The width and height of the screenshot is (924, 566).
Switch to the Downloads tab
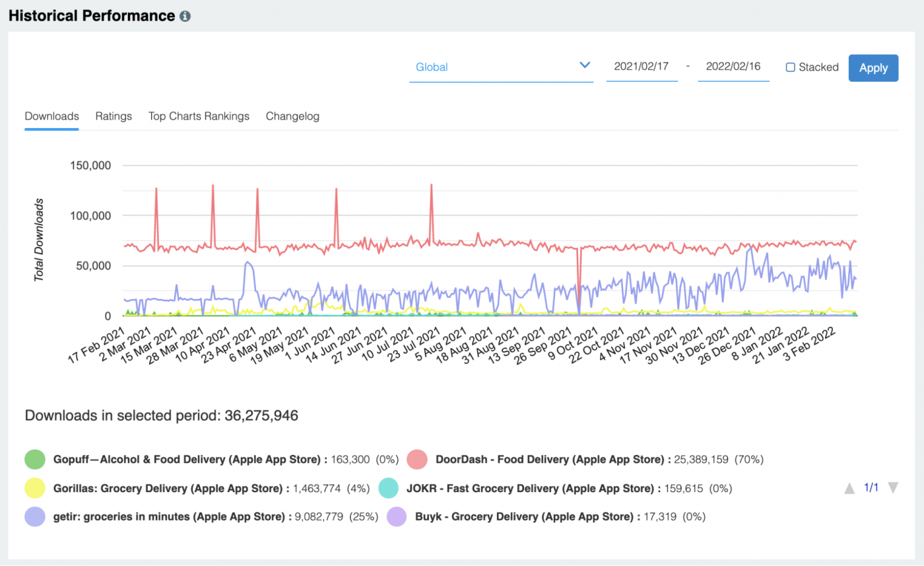51,116
